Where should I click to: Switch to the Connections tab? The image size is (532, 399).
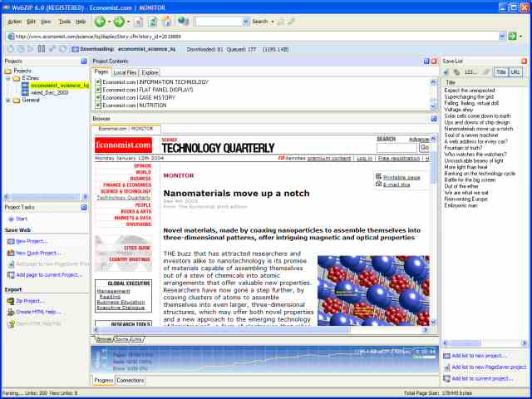coord(131,381)
